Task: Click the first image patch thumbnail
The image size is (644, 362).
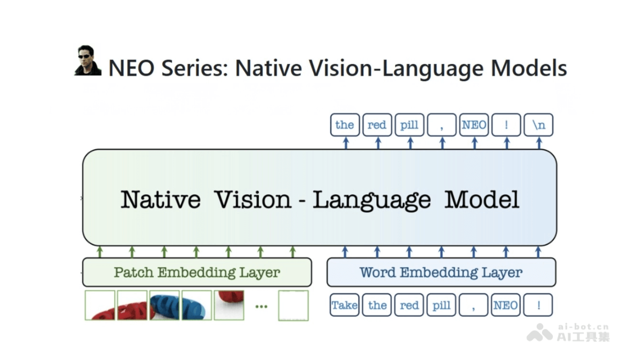Action: click(100, 305)
